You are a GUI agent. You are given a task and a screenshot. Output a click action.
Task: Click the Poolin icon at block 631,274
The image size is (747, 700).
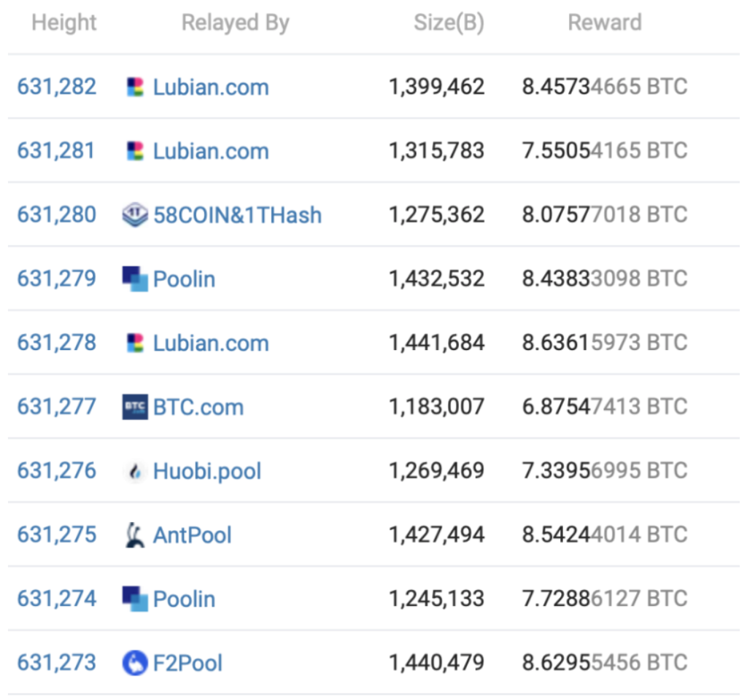pos(135,599)
